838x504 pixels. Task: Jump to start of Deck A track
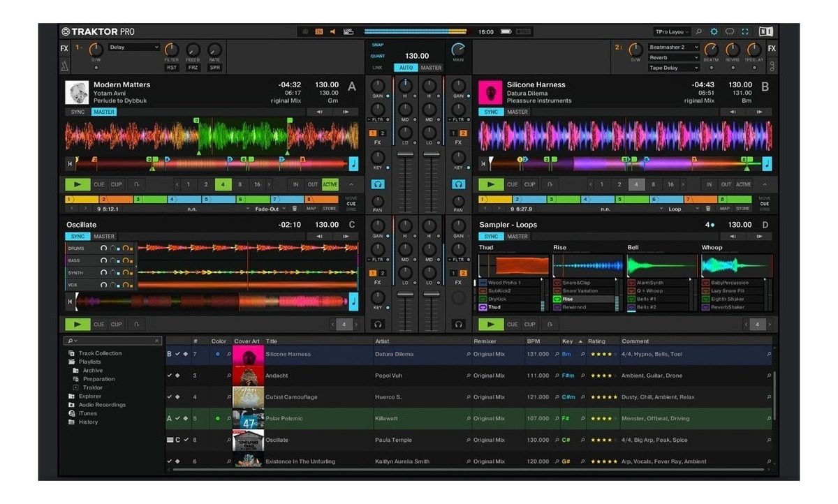tap(70, 164)
